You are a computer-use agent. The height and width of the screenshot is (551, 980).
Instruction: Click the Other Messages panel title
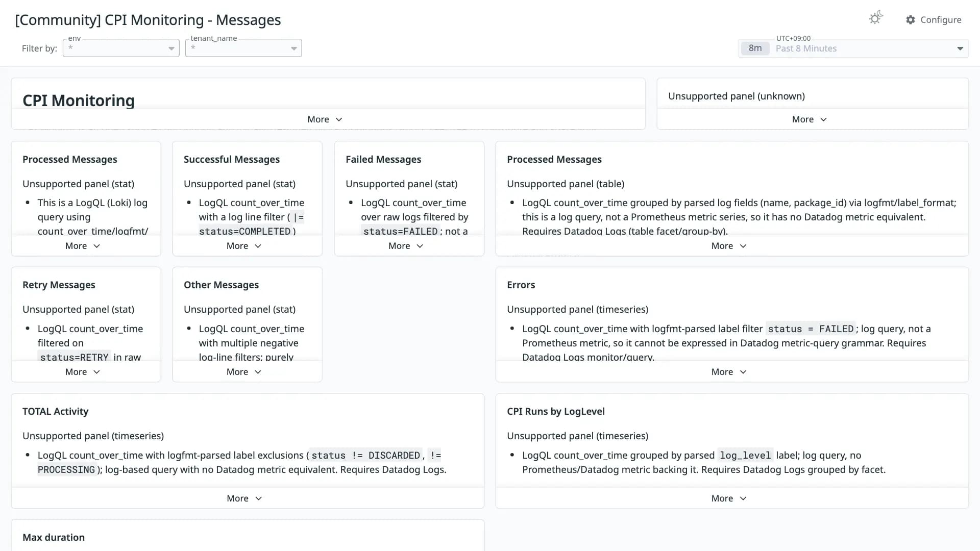pyautogui.click(x=221, y=285)
